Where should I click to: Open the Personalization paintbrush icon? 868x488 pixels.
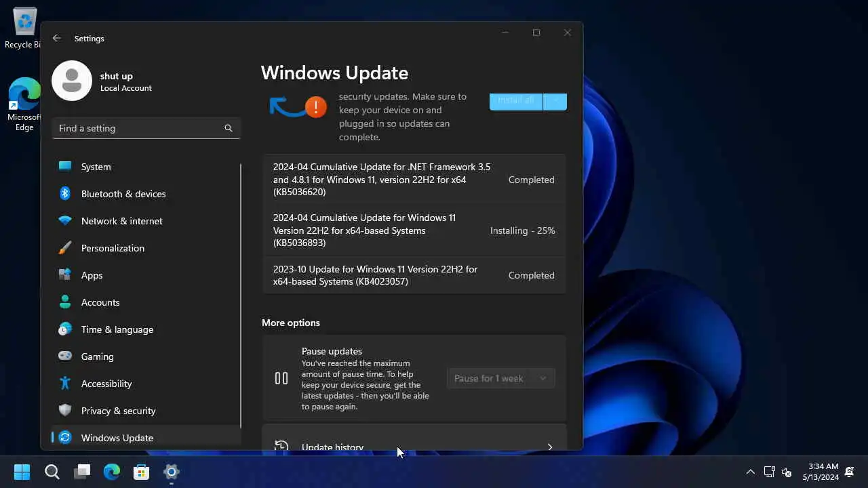(x=65, y=247)
